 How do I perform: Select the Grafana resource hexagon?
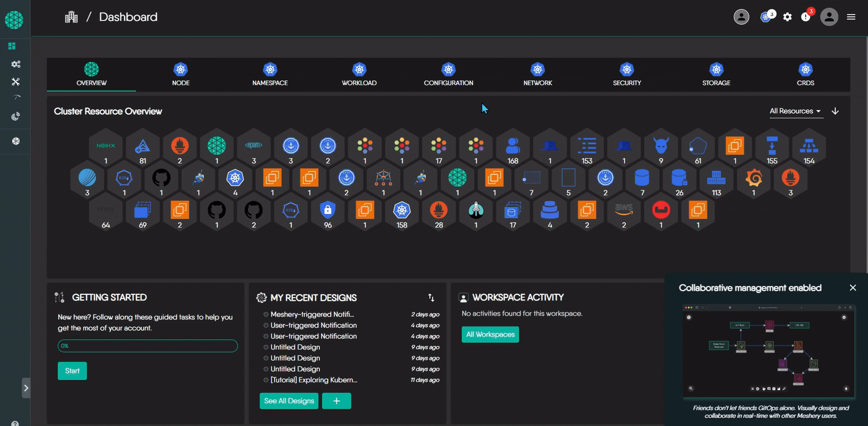point(753,178)
